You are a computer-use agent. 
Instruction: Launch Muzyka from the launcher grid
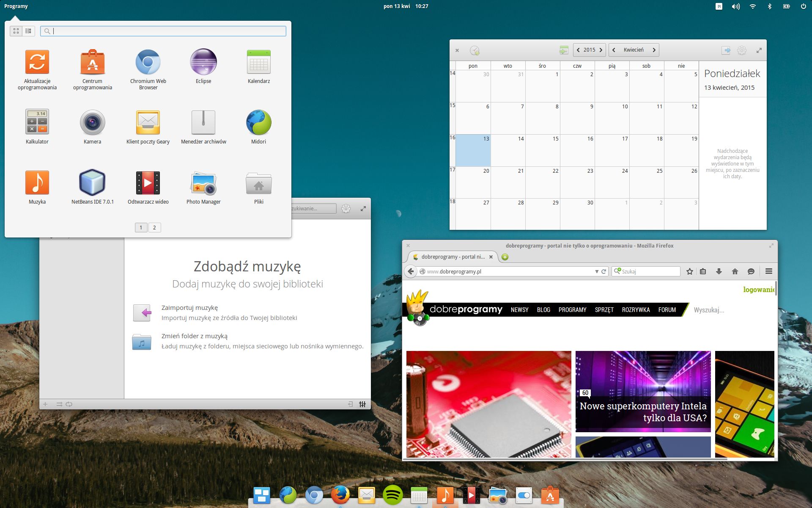pyautogui.click(x=37, y=188)
